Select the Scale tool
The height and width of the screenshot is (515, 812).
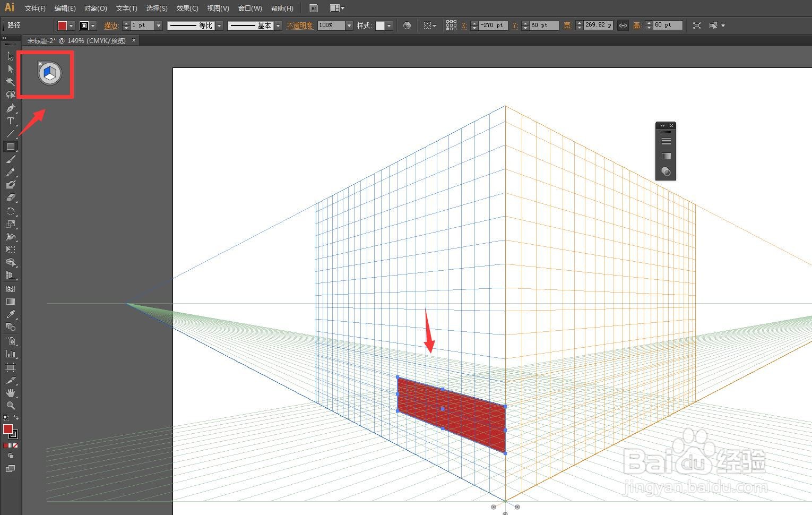(x=10, y=224)
